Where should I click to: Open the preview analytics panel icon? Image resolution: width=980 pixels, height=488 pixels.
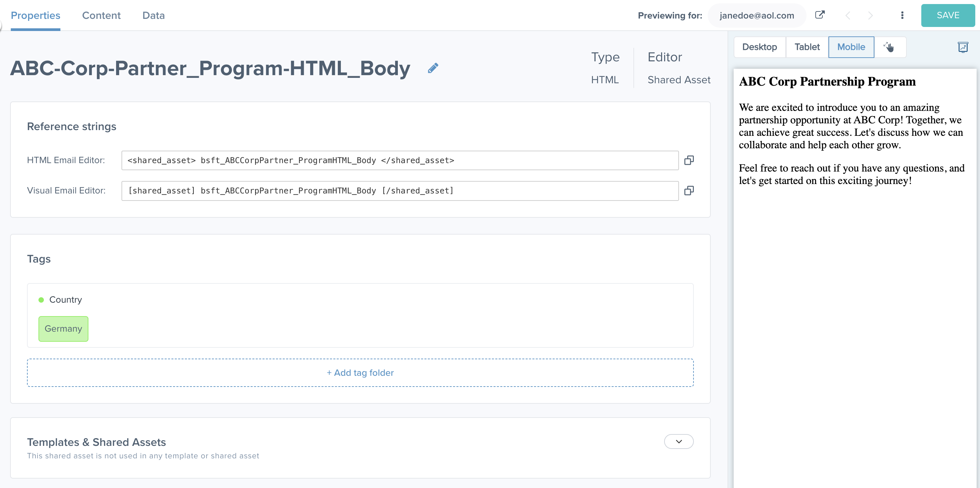coord(964,47)
